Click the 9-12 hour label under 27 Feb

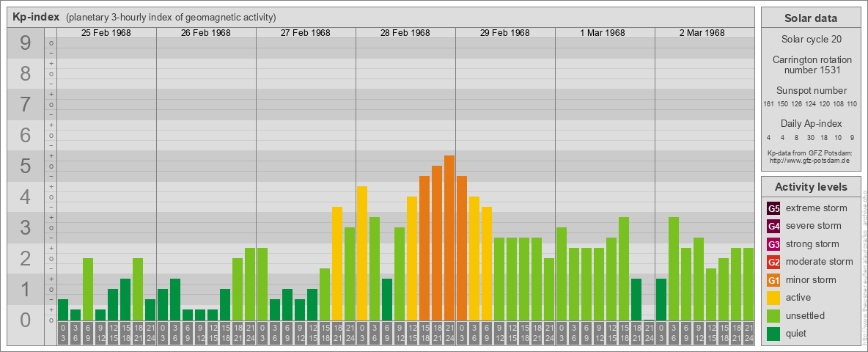click(x=300, y=334)
